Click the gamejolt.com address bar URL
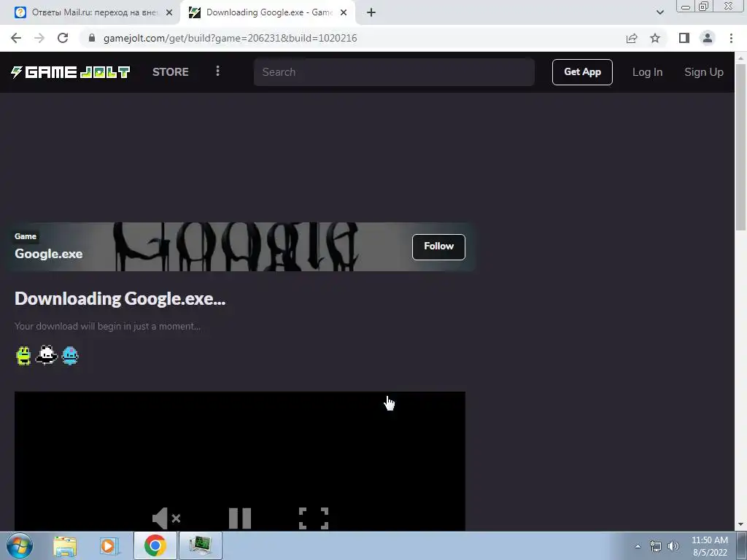Screen dimensions: 747x560 [230, 38]
